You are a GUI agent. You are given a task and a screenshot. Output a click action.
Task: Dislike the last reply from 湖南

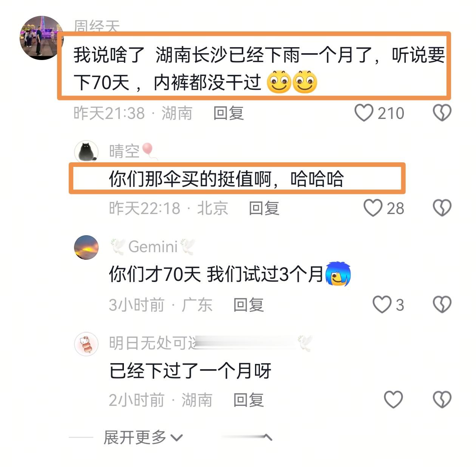coord(442,399)
